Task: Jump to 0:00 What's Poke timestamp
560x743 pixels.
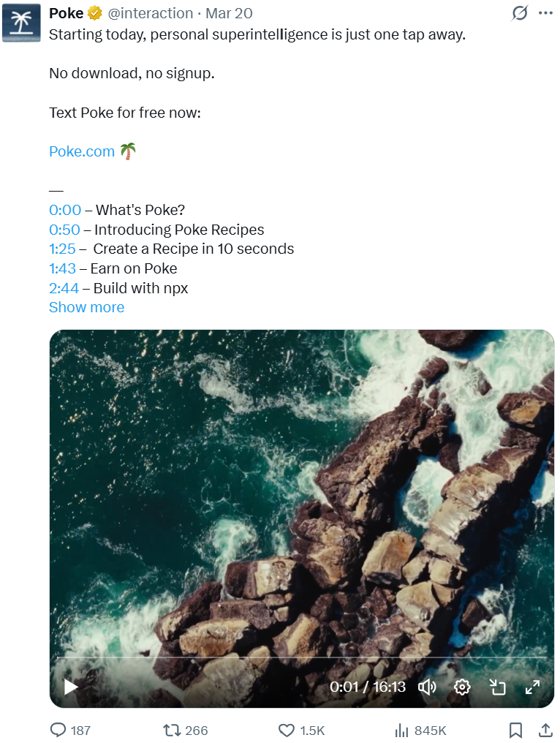Action: pos(65,210)
